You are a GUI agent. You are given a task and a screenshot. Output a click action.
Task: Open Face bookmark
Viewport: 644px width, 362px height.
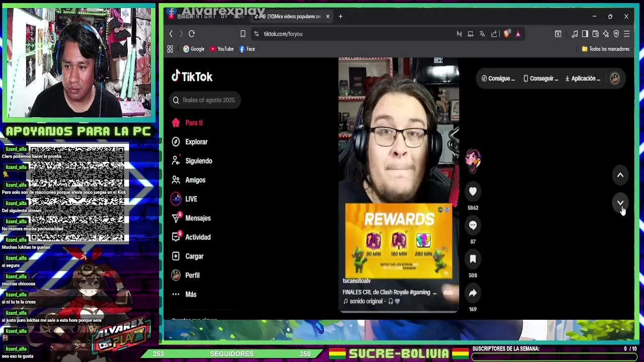point(247,49)
